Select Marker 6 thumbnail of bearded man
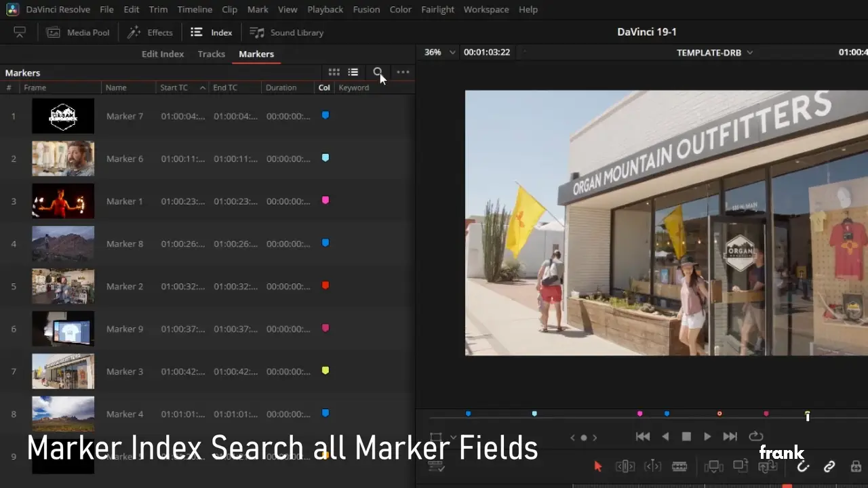This screenshot has height=488, width=868. [63, 159]
